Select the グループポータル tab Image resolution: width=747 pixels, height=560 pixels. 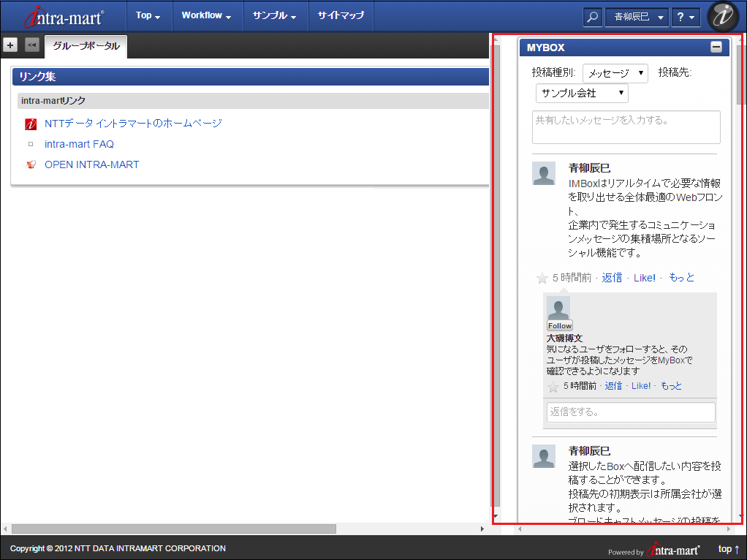(x=86, y=46)
